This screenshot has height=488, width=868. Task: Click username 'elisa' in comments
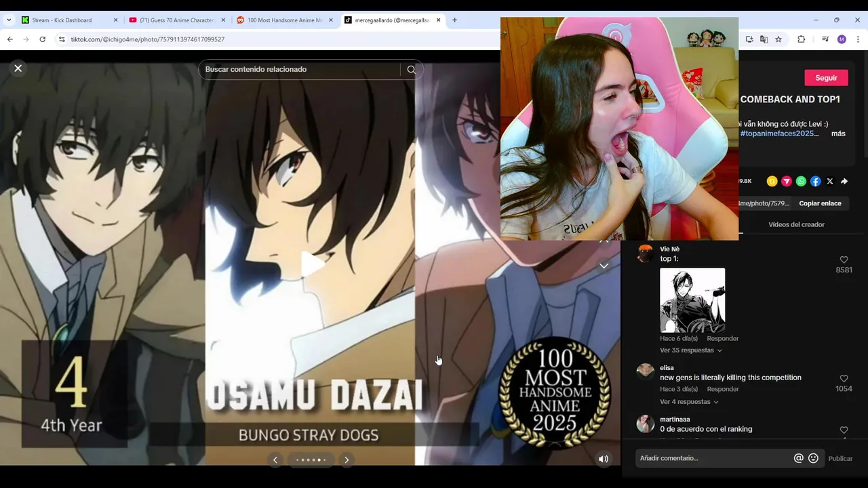(x=667, y=367)
